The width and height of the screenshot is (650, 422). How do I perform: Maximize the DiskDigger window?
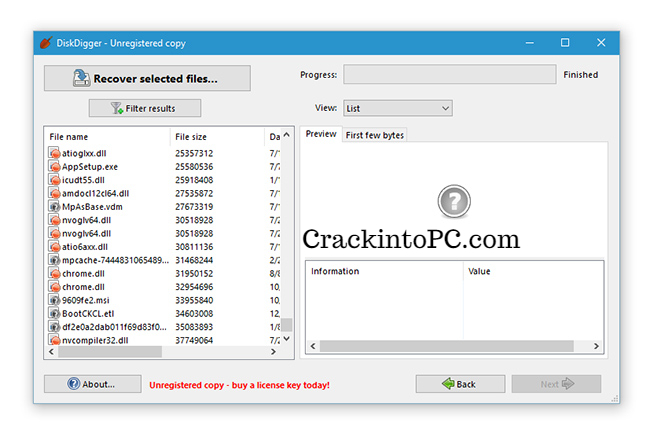(565, 43)
